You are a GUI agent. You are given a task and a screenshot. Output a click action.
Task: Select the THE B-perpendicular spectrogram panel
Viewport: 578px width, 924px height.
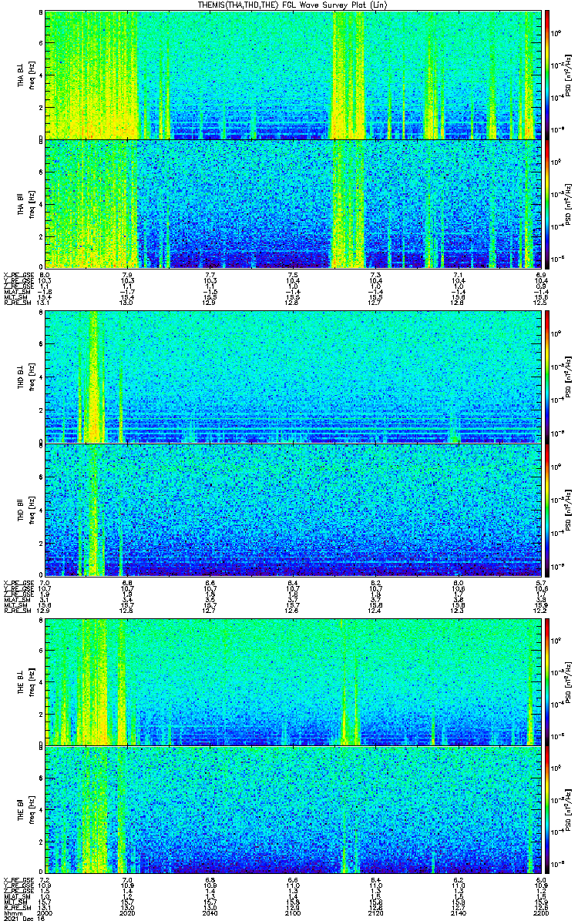[x=291, y=681]
